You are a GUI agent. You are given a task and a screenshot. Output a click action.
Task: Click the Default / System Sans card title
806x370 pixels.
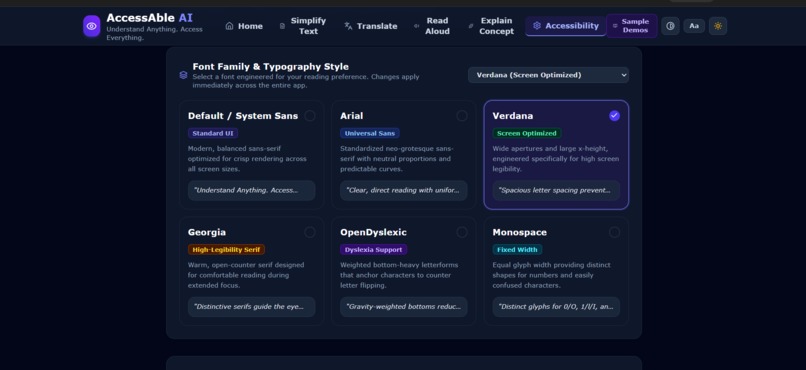click(x=243, y=116)
